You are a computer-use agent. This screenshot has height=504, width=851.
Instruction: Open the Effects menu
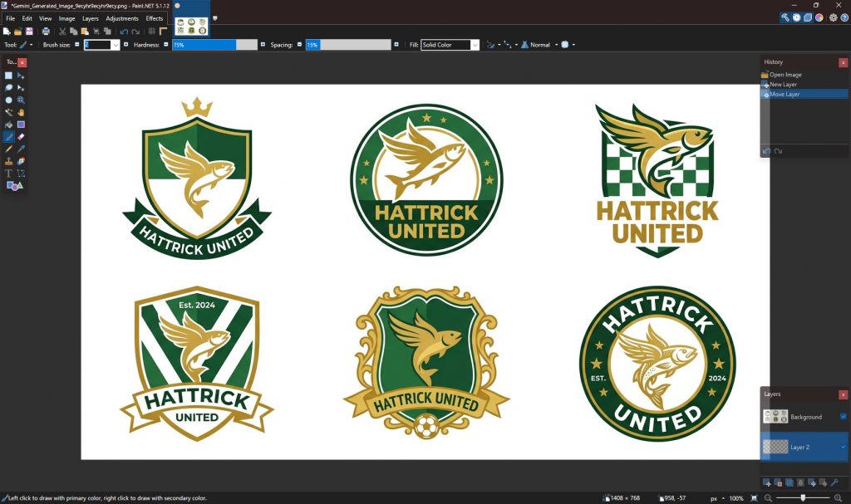[155, 18]
